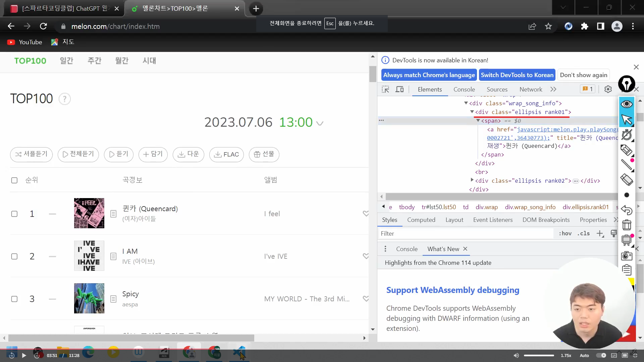
Task: Click the FLAC download button
Action: point(226,155)
